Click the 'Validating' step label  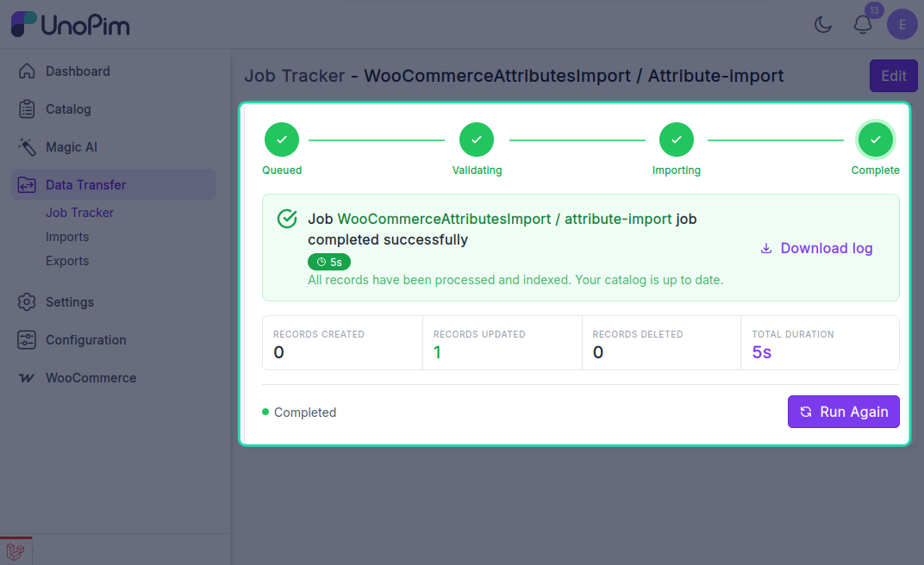[477, 170]
